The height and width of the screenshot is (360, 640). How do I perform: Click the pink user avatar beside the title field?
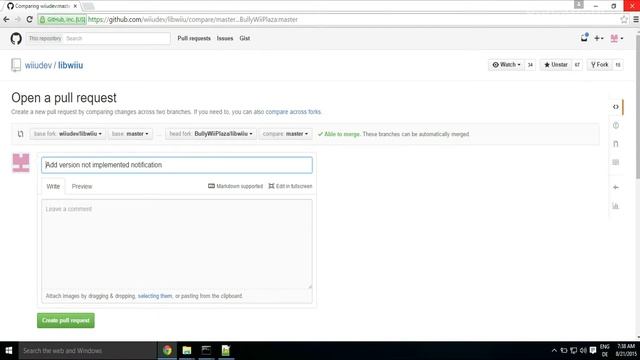[x=21, y=162]
